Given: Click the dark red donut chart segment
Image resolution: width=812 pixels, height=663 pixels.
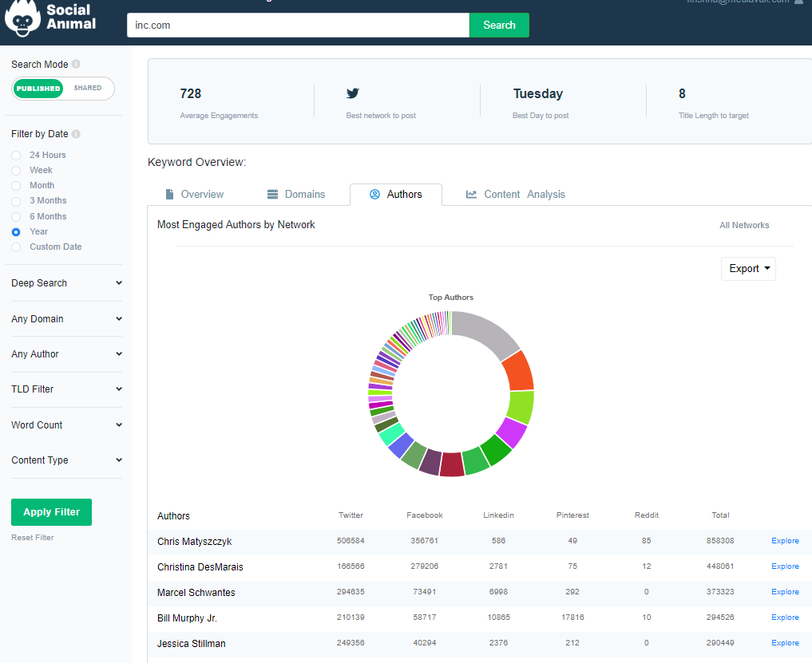Looking at the screenshot, I should coord(452,464).
